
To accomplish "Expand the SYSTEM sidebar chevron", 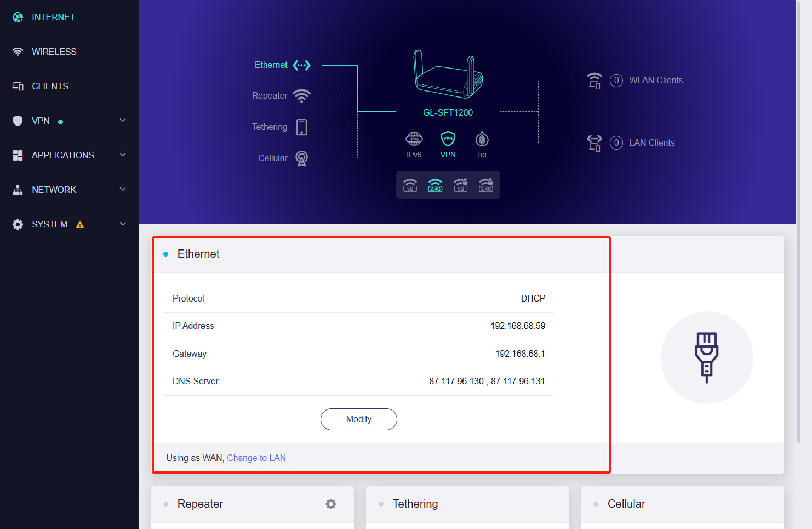I will coord(123,224).
